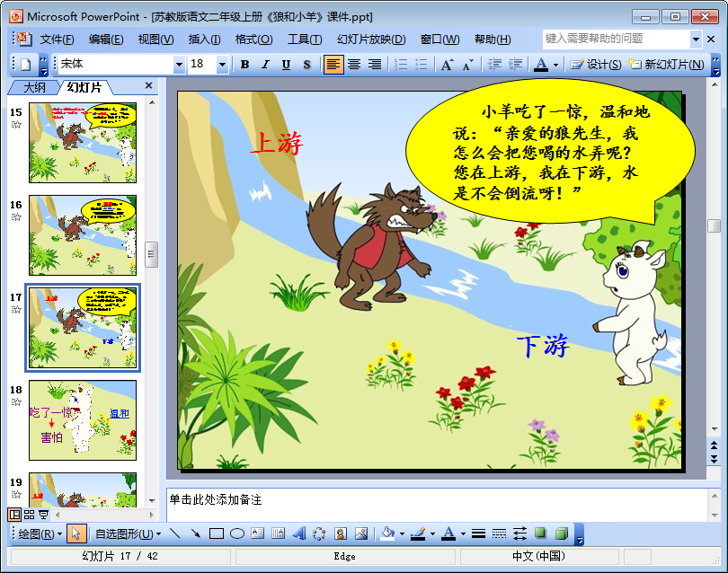This screenshot has width=728, height=573.
Task: Open 自选图形(U) AutoShapes menu
Action: pyautogui.click(x=129, y=534)
